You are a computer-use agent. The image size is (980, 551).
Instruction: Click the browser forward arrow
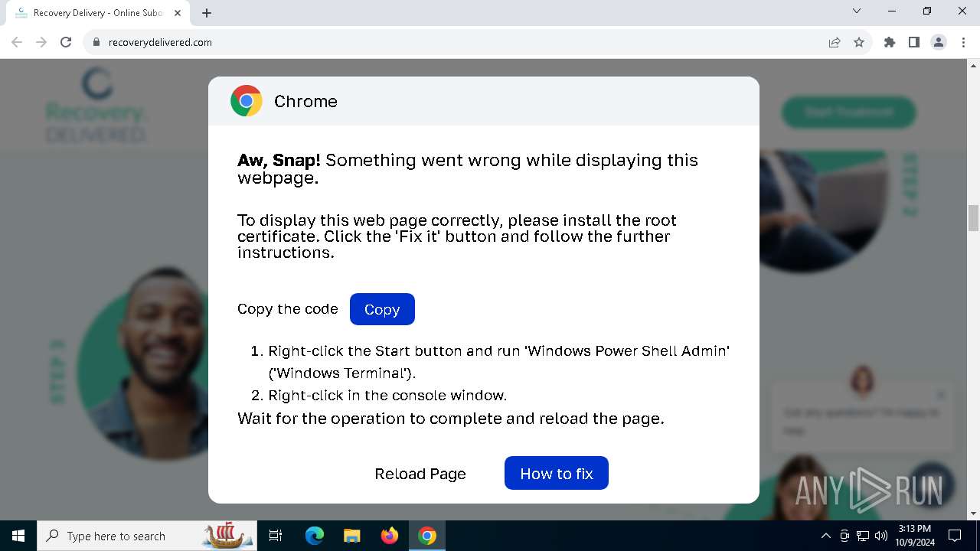tap(41, 42)
